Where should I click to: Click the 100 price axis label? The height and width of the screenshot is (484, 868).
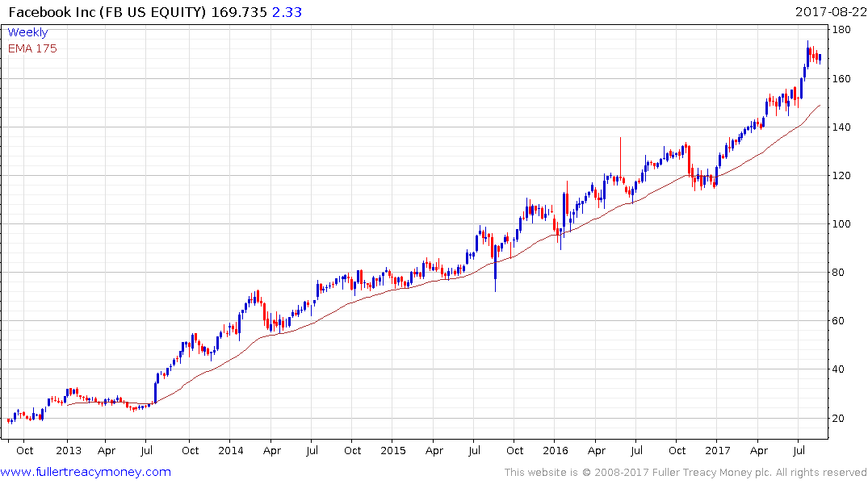click(x=841, y=224)
